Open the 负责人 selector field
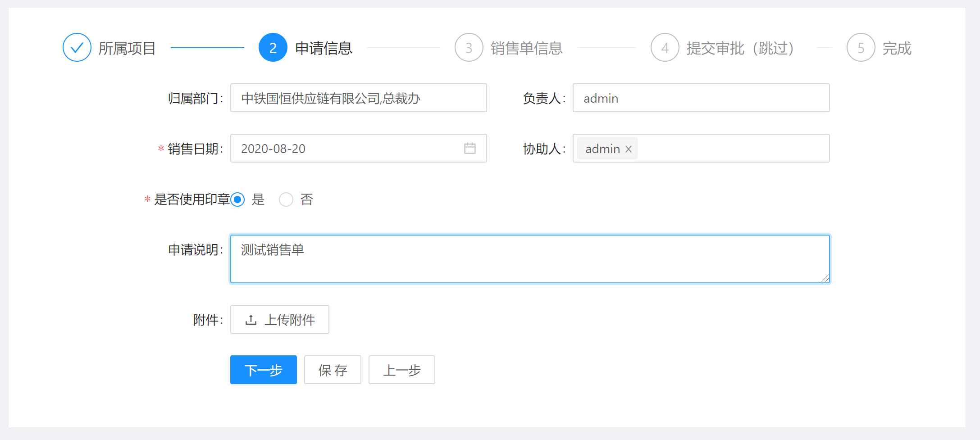This screenshot has width=980, height=440. point(701,98)
